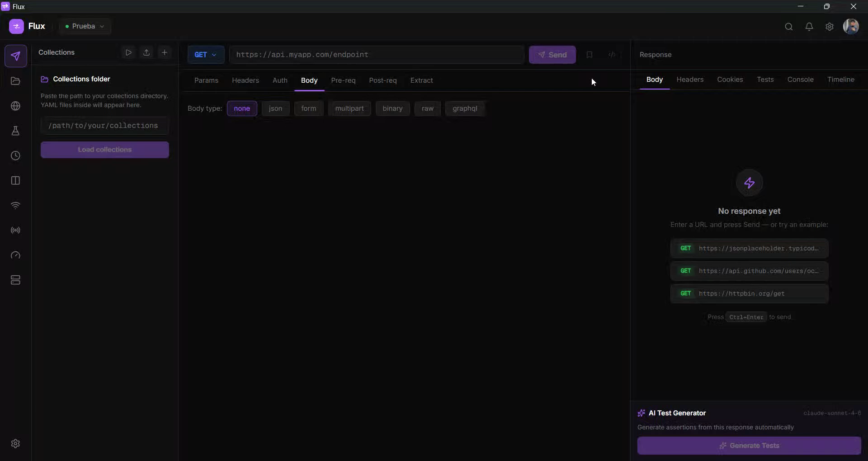Viewport: 868px width, 461px height.
Task: Click the "No response yet" heading
Action: click(x=749, y=211)
